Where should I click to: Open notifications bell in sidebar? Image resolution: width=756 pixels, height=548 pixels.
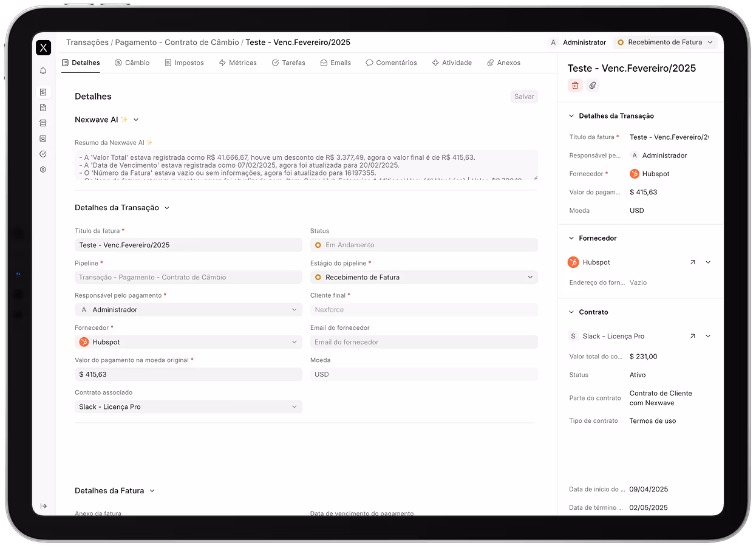(x=43, y=71)
